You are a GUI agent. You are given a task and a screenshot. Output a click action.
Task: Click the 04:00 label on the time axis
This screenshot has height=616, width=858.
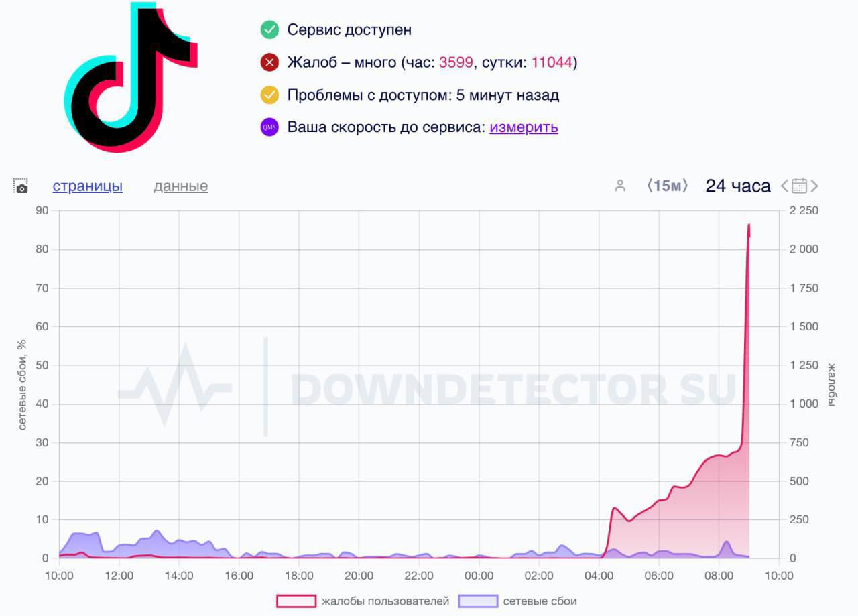(599, 576)
